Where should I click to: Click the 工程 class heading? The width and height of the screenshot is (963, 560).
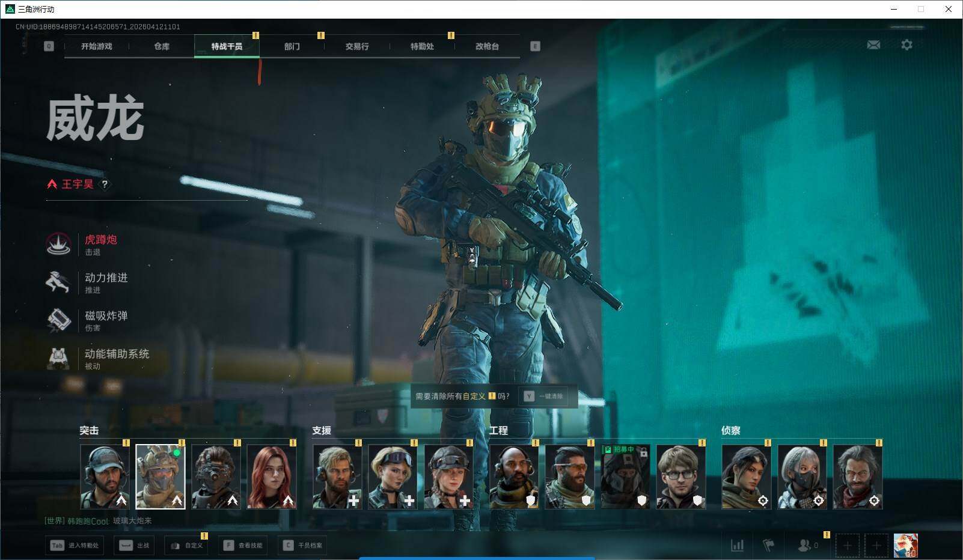pos(498,431)
